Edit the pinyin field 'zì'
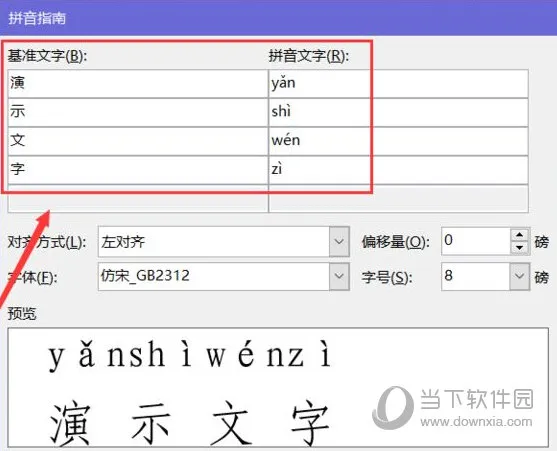557x451 pixels. click(399, 170)
